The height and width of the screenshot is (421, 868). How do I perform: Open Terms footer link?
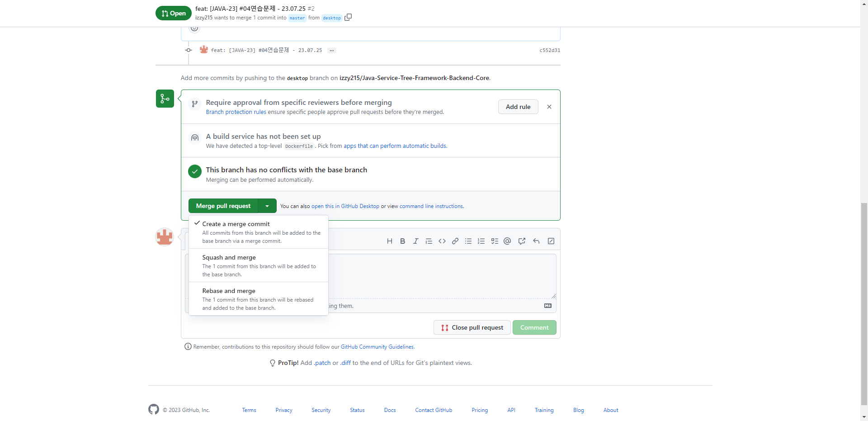point(249,410)
